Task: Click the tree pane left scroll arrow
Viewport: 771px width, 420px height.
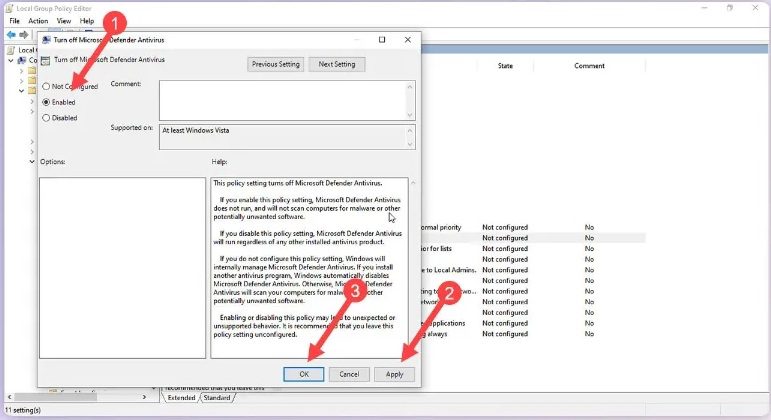Action: (9, 397)
